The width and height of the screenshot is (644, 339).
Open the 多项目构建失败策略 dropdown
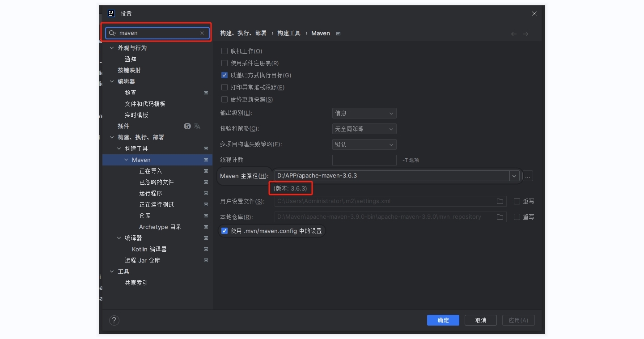click(x=364, y=145)
